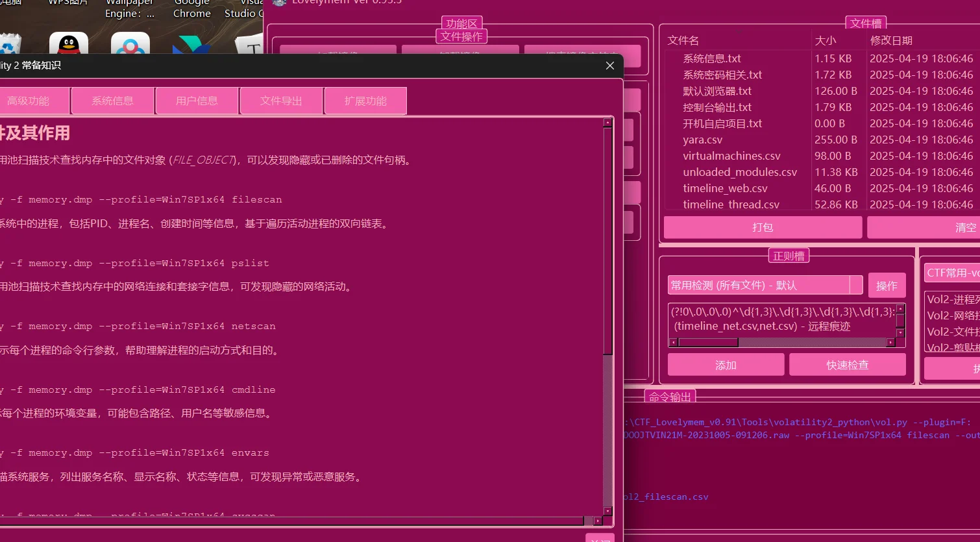The height and width of the screenshot is (542, 980).
Task: Sort files by the 大小 column header
Action: [826, 40]
